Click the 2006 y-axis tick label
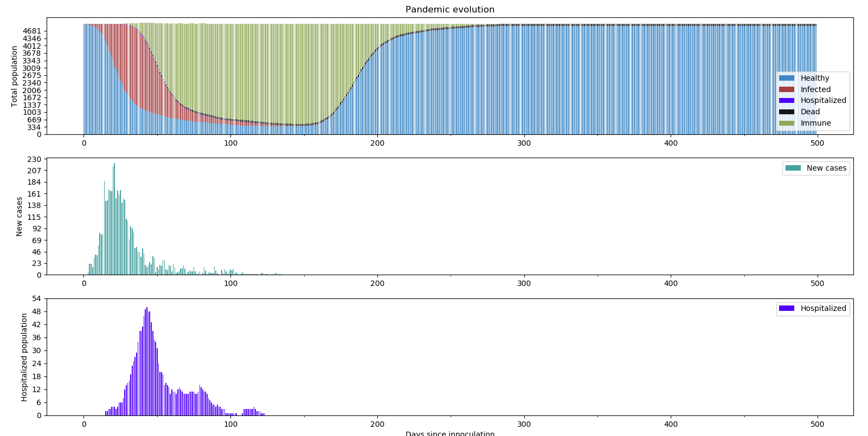Image resolution: width=868 pixels, height=436 pixels. [x=32, y=90]
